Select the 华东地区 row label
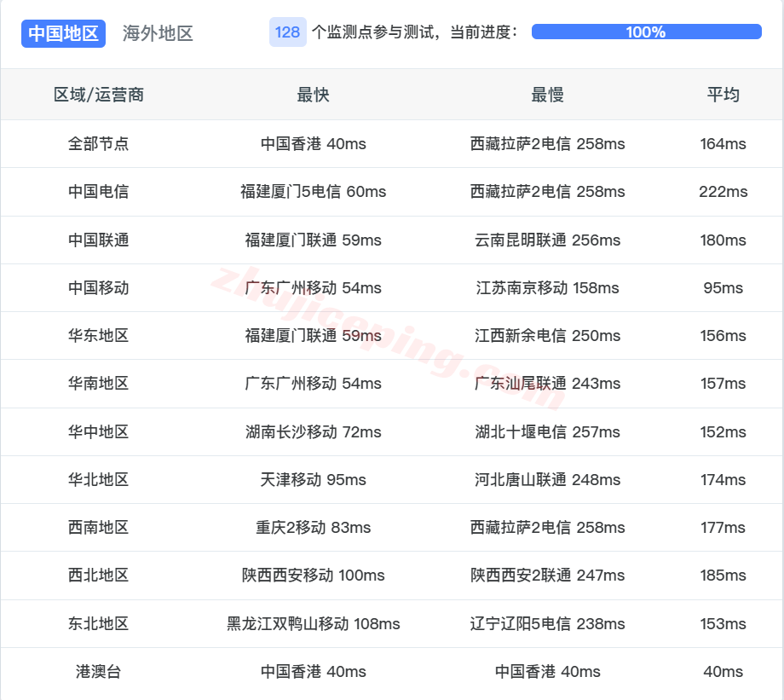Image resolution: width=784 pixels, height=700 pixels. point(99,335)
